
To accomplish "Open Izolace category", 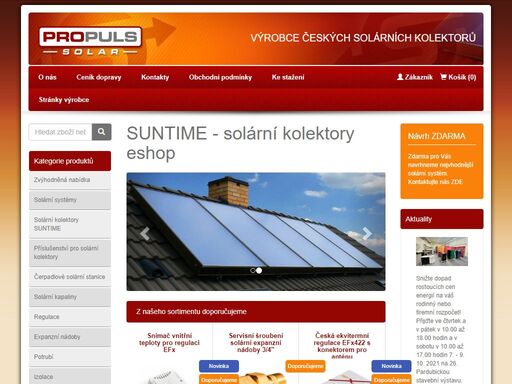I will 70,377.
